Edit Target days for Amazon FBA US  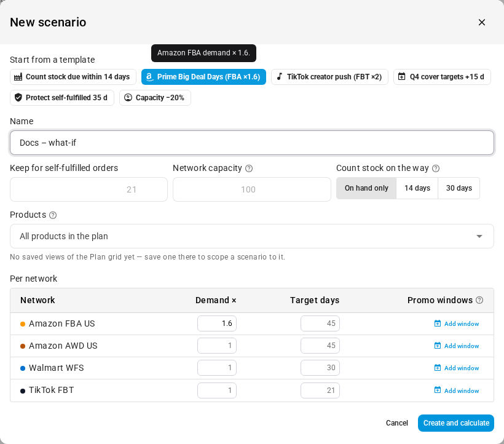320,323
